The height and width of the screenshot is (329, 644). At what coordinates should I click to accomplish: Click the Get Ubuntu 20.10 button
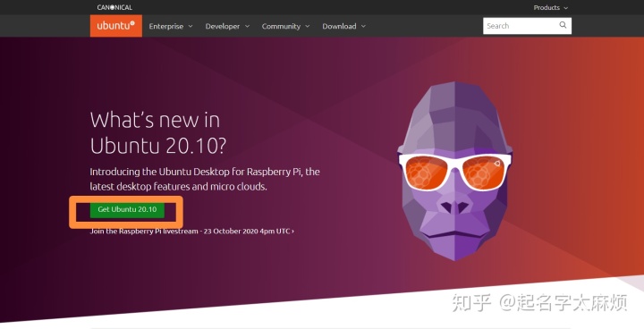coord(127,209)
